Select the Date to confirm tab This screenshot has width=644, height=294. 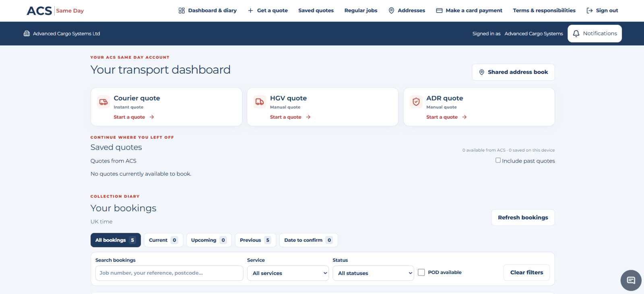[x=309, y=240]
